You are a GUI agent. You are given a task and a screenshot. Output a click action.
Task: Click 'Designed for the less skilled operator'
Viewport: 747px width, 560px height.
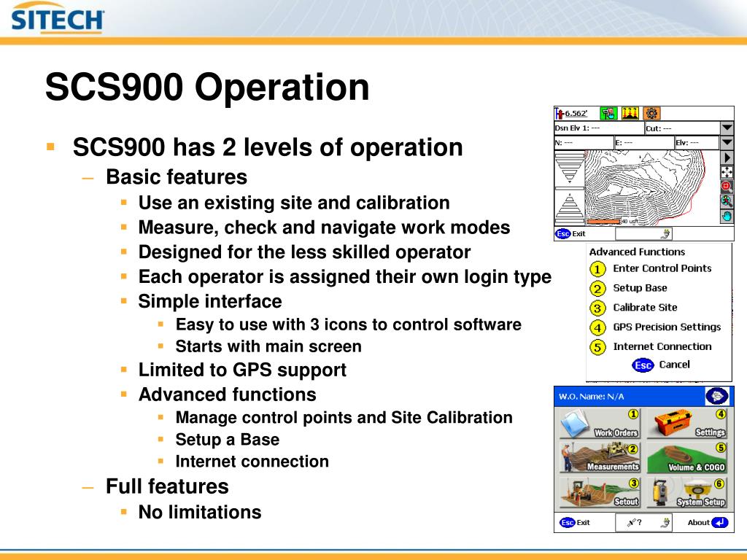[x=304, y=252]
